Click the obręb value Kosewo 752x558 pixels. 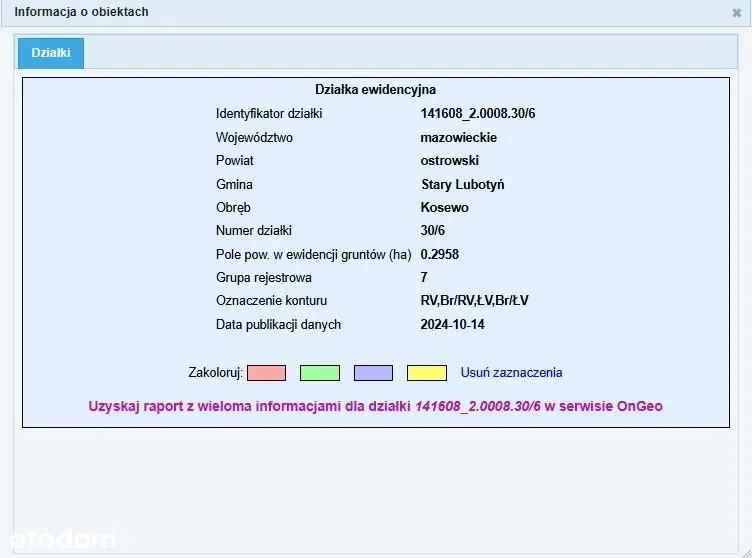445,208
